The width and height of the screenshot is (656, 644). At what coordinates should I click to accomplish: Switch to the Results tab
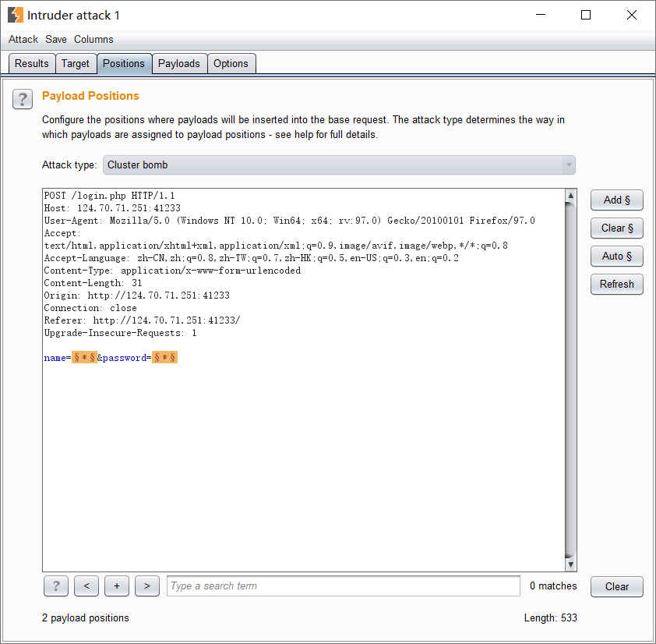click(32, 64)
